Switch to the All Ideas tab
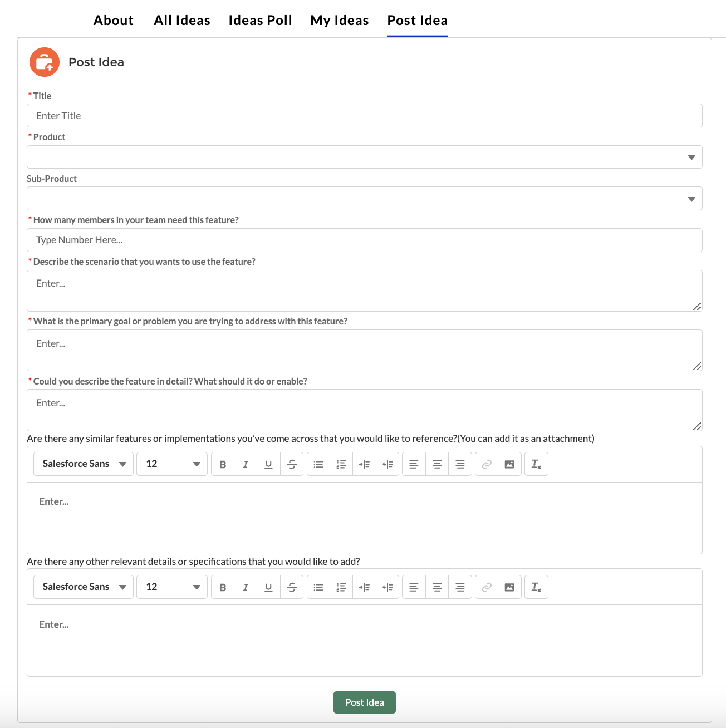Screen dimensions: 726x728 pos(181,20)
